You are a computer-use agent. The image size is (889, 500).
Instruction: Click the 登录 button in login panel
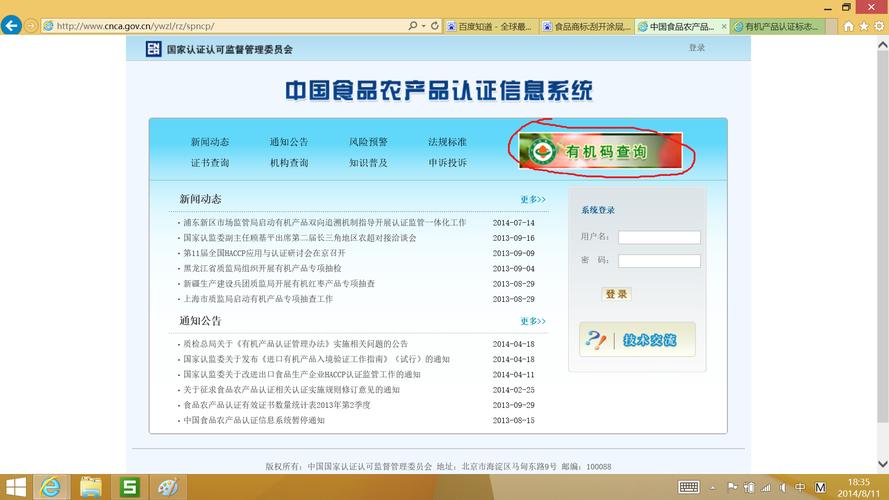pos(616,294)
